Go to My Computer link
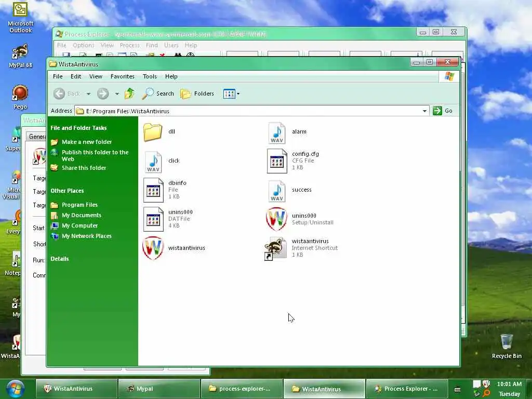Image resolution: width=532 pixels, height=399 pixels. (x=79, y=225)
